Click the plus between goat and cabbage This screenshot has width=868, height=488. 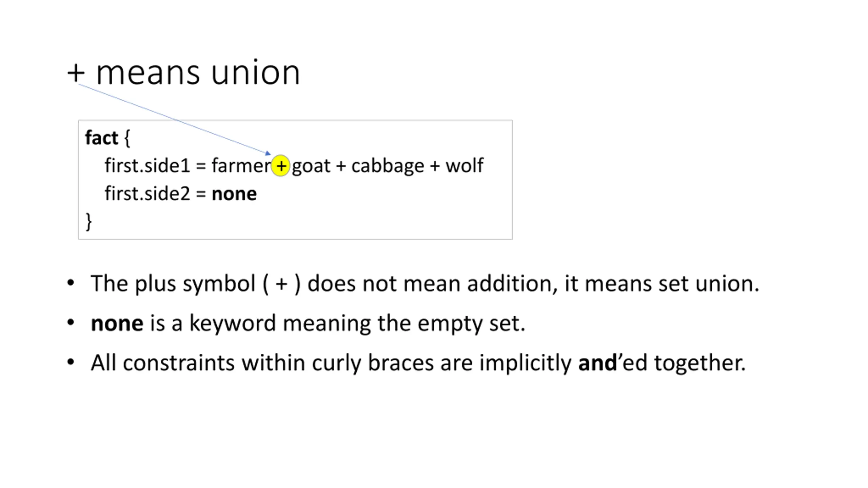click(341, 166)
